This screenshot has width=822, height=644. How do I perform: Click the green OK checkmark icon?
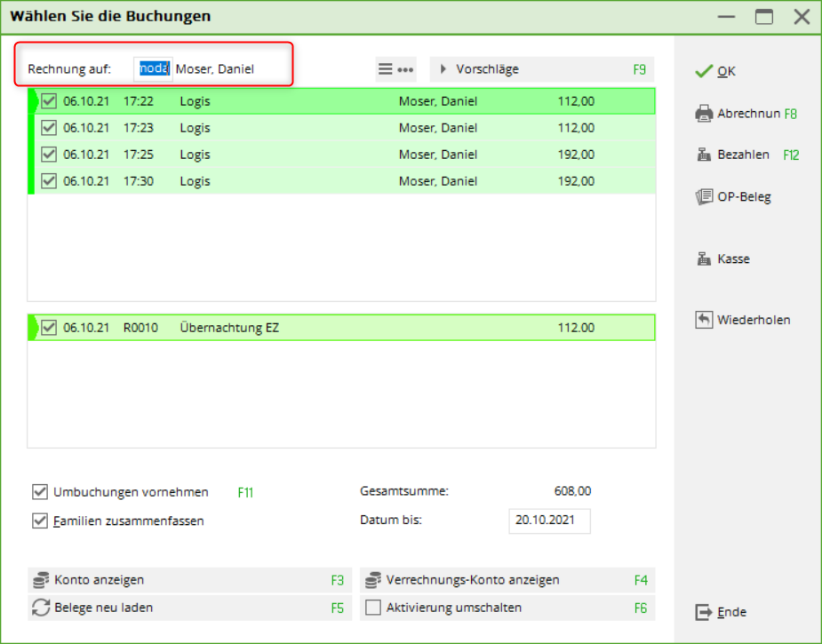tap(704, 71)
